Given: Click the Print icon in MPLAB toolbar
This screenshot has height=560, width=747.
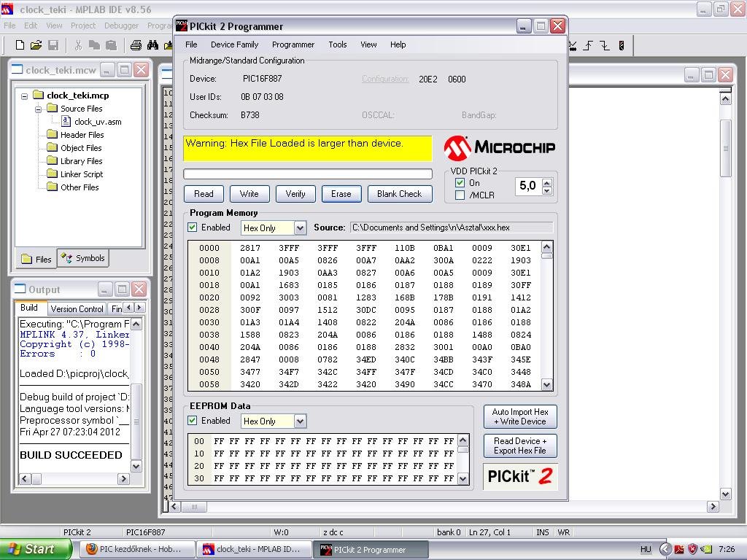Looking at the screenshot, I should 136,45.
